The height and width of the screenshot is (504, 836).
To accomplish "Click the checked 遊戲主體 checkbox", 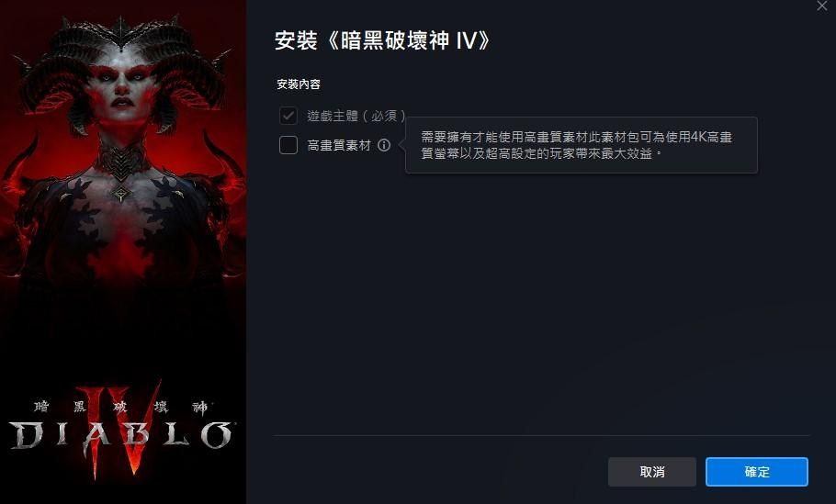I will [x=288, y=115].
